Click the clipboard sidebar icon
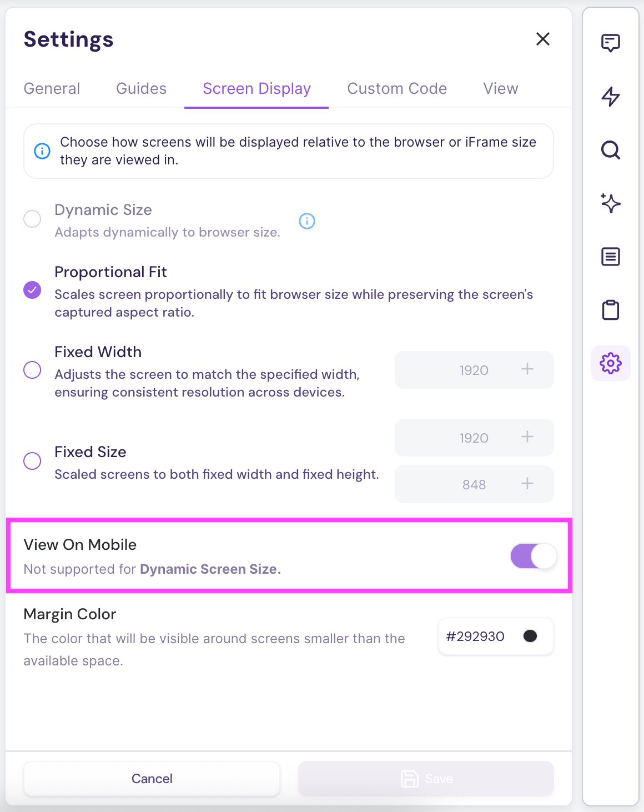This screenshot has width=644, height=812. [x=610, y=310]
